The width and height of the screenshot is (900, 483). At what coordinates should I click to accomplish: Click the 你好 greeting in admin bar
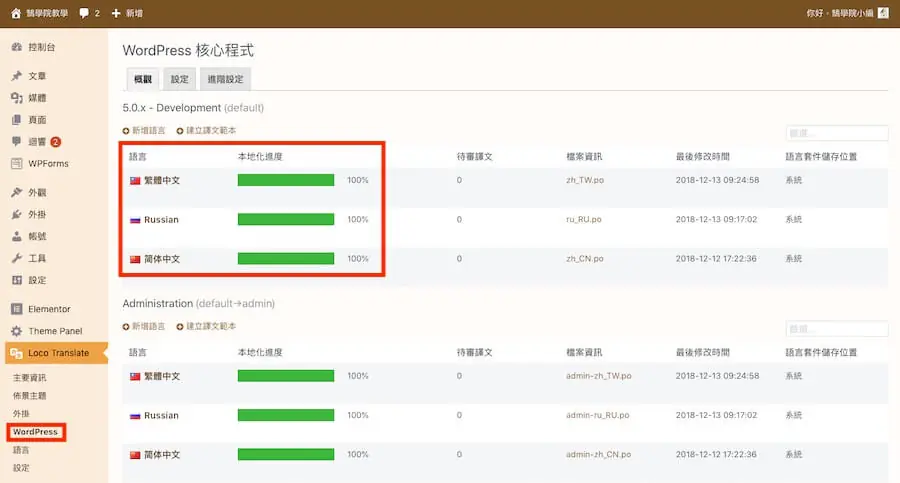840,13
